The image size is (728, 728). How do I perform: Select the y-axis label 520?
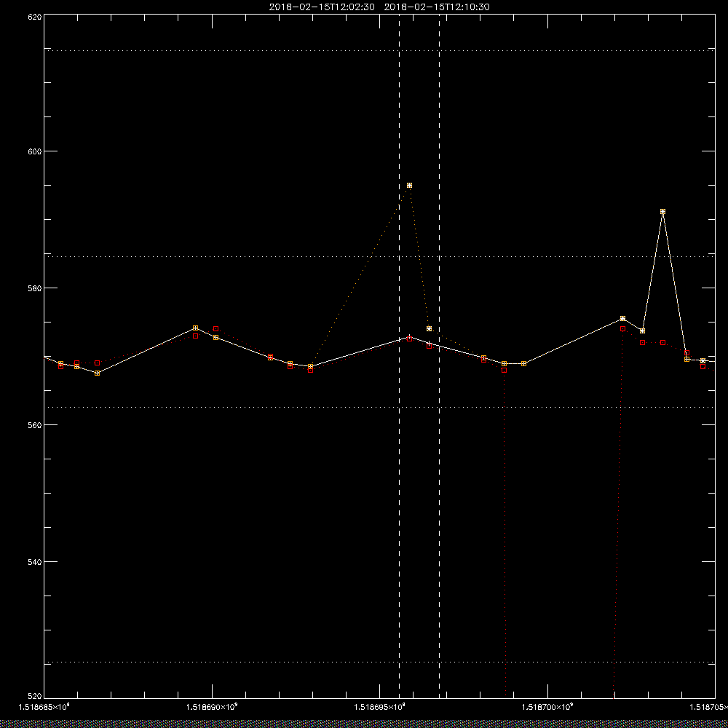tap(35, 696)
